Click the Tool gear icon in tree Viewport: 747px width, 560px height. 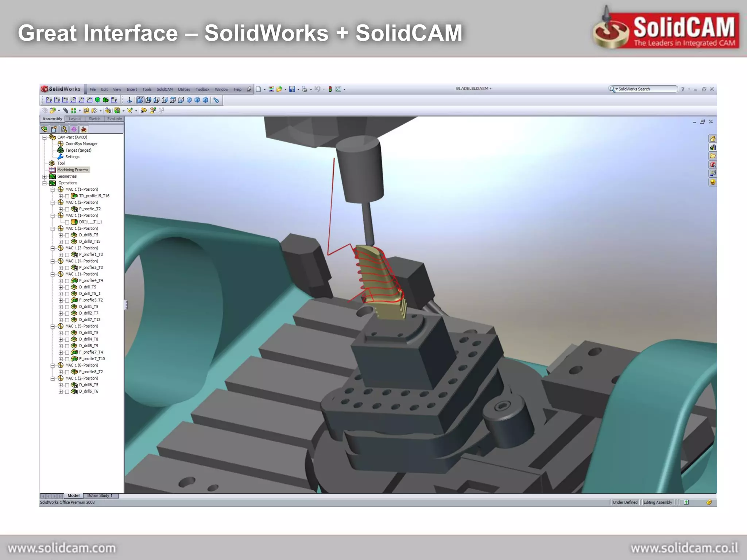click(52, 163)
